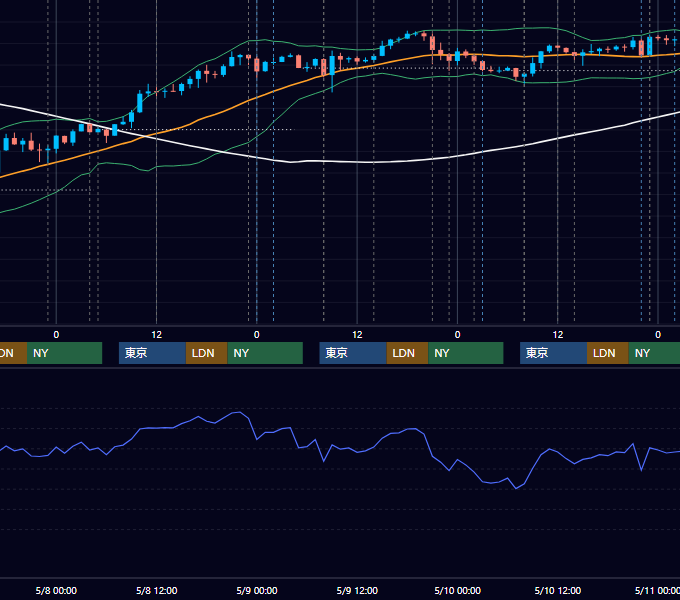Viewport: 680px width, 600px height.
Task: Click the NY session block above 5/10 00:00
Action: click(466, 353)
